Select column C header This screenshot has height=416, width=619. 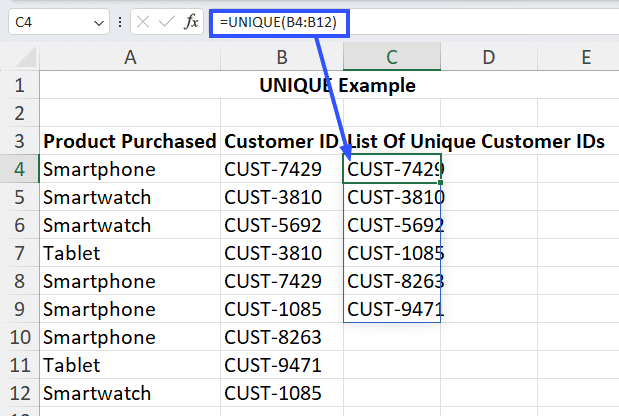pyautogui.click(x=392, y=57)
